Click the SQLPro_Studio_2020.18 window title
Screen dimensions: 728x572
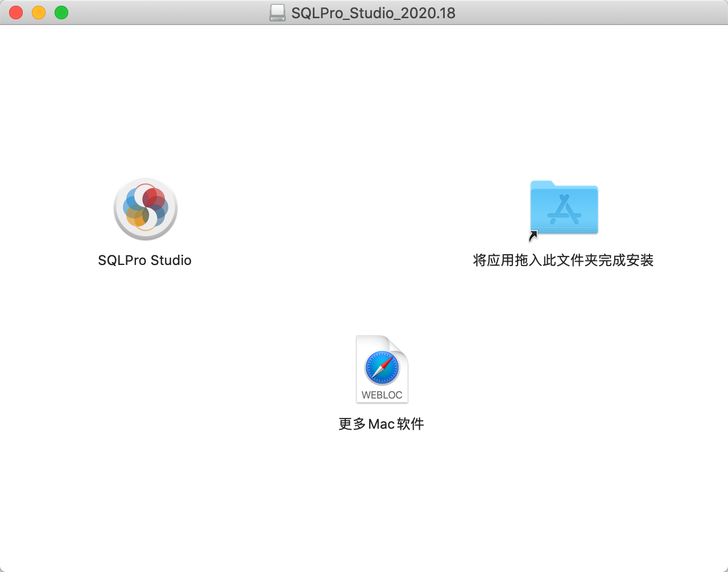coord(373,13)
